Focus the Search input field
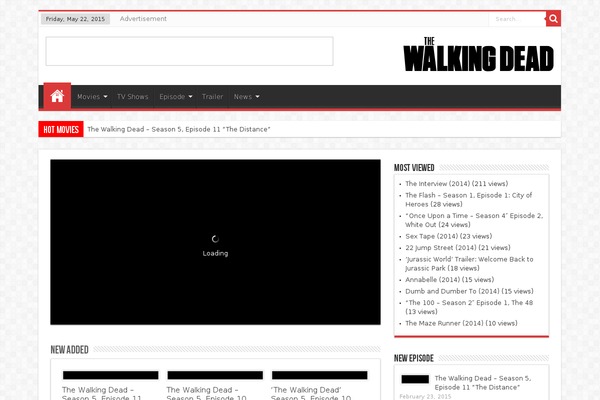Image resolution: width=600 pixels, height=400 pixels. coord(517,19)
